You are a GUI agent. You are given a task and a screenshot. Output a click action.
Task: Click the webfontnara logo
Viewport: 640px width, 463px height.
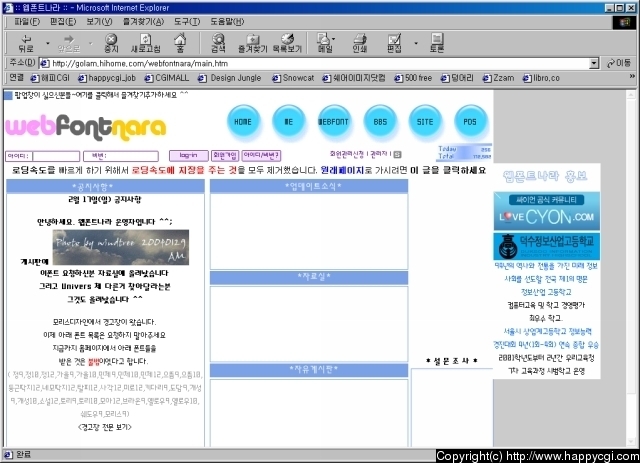click(x=86, y=127)
